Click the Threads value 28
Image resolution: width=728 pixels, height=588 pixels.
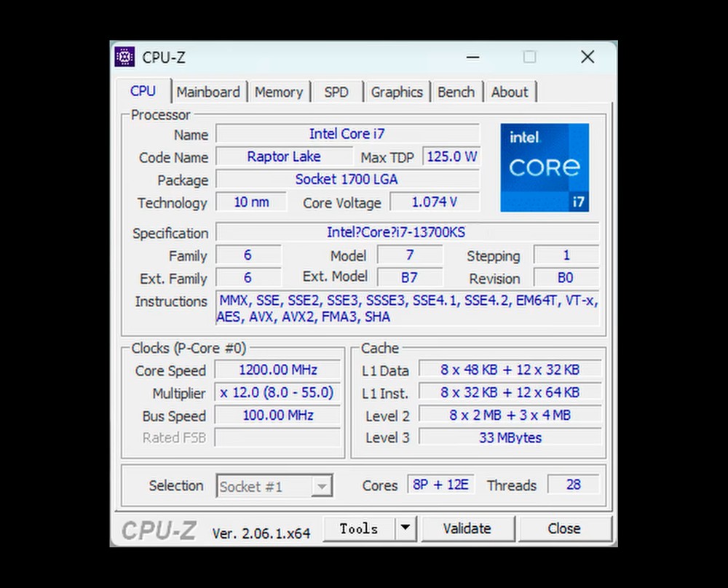tap(574, 485)
